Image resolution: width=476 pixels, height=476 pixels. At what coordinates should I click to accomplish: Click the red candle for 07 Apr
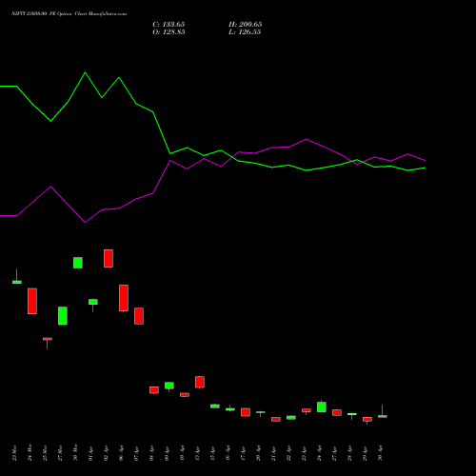tap(139, 316)
